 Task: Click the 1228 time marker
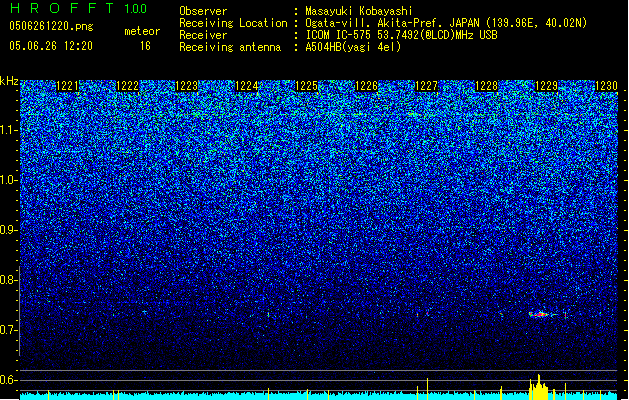486,86
